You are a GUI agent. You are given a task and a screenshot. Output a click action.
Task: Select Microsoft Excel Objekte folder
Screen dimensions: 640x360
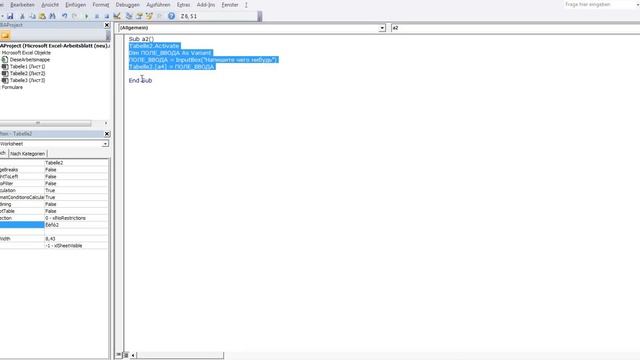pyautogui.click(x=26, y=53)
